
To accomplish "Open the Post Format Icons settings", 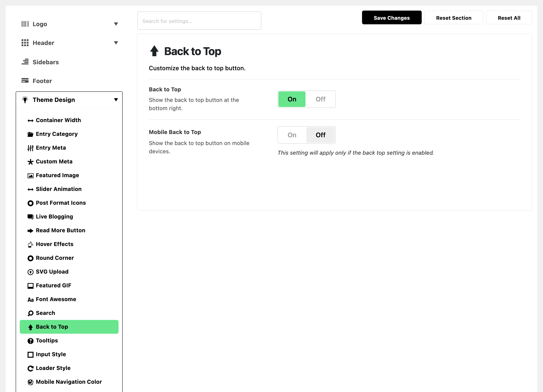I will [x=69, y=203].
